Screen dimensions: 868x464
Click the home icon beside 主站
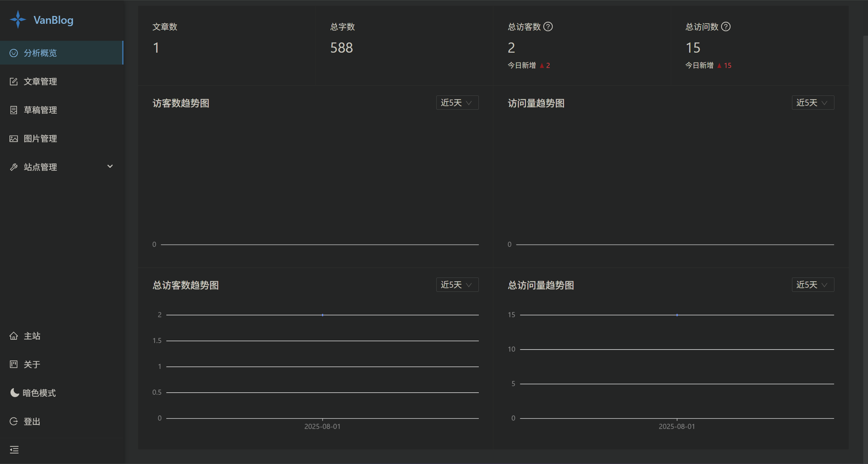click(x=14, y=336)
